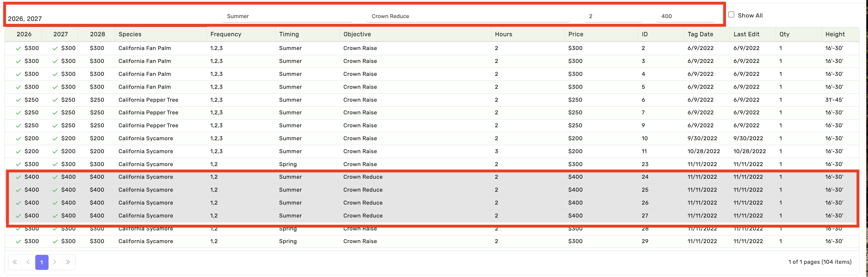Open the Crown Reduce objective dropdown
Viewport: 868px width, 277px height.
(467, 16)
